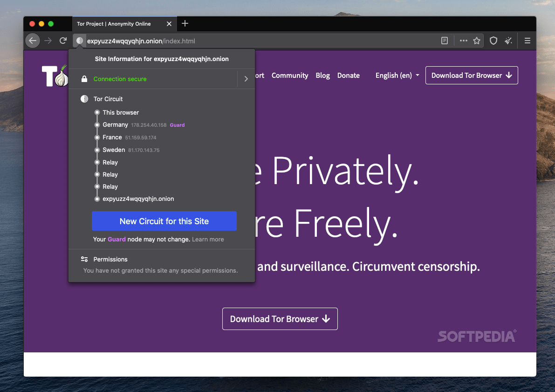
Task: Close the Tor Project tab
Action: point(169,24)
